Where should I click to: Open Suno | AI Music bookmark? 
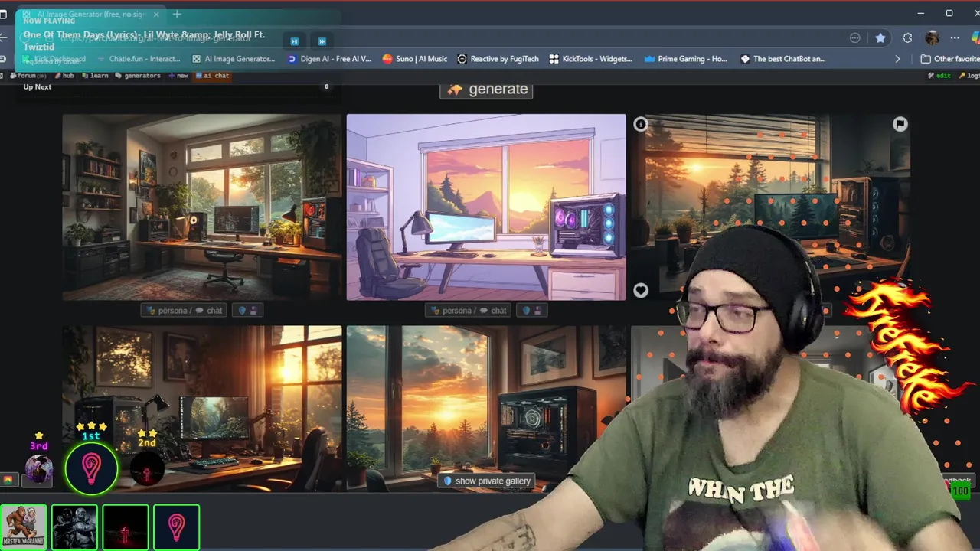(415, 59)
